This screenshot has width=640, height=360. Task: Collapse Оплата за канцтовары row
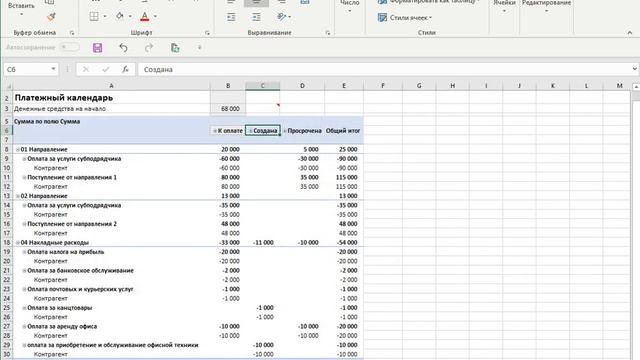pyautogui.click(x=24, y=308)
